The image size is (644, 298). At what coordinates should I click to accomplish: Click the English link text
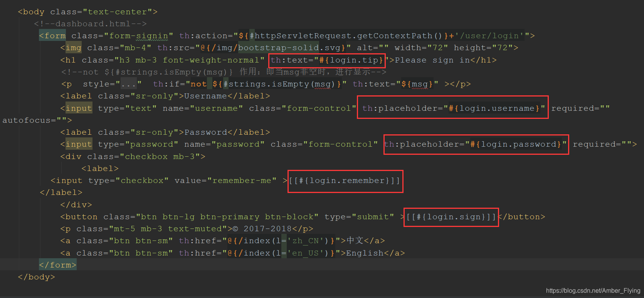point(365,253)
